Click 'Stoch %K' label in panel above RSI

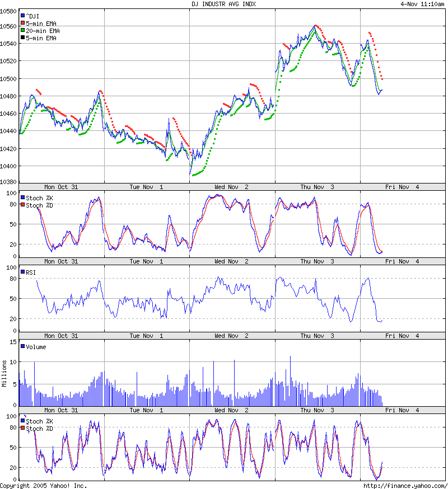(x=39, y=198)
